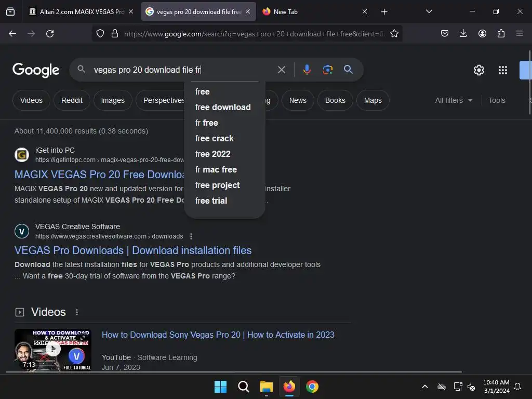The height and width of the screenshot is (399, 532).
Task: Open tracking protection shield icon
Action: click(100, 34)
